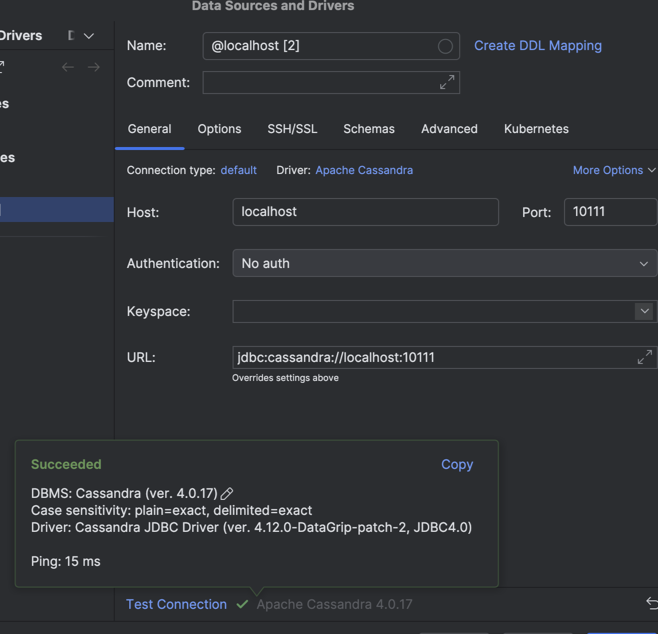Switch to the General tab
Screen dimensions: 659x634
point(150,129)
